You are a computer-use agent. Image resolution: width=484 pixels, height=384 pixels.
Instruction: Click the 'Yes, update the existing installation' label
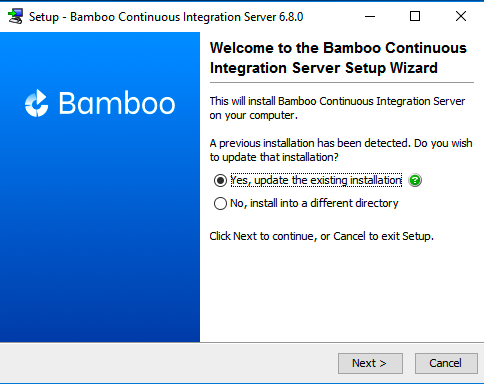(x=316, y=180)
